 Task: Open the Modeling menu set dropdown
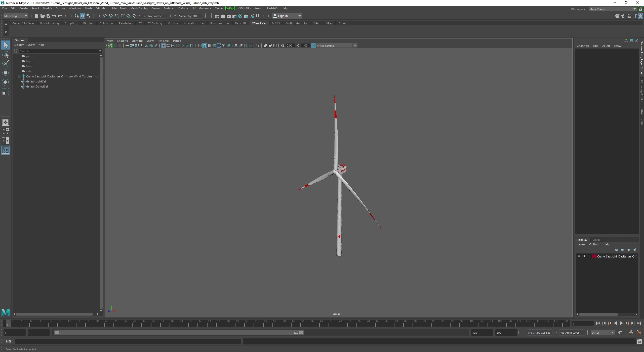click(26, 16)
